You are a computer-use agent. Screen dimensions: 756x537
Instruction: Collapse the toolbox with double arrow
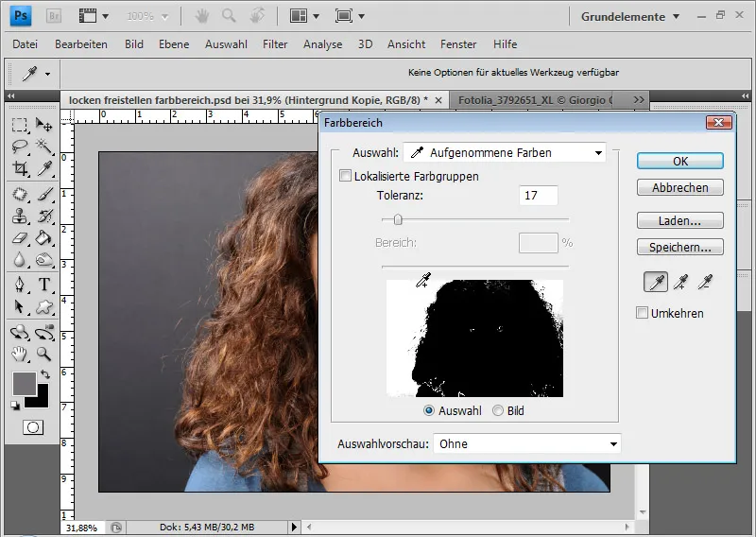coord(11,96)
